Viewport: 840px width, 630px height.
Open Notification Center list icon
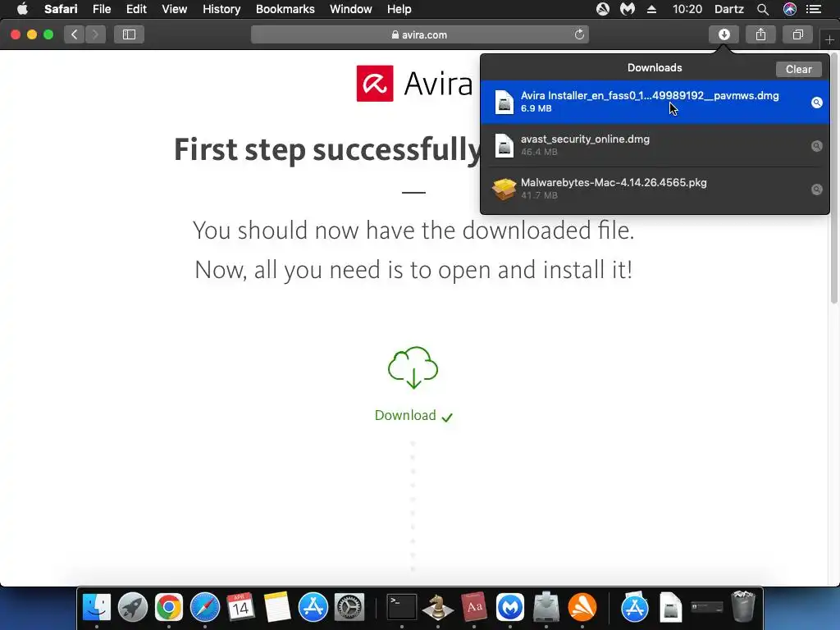(814, 9)
